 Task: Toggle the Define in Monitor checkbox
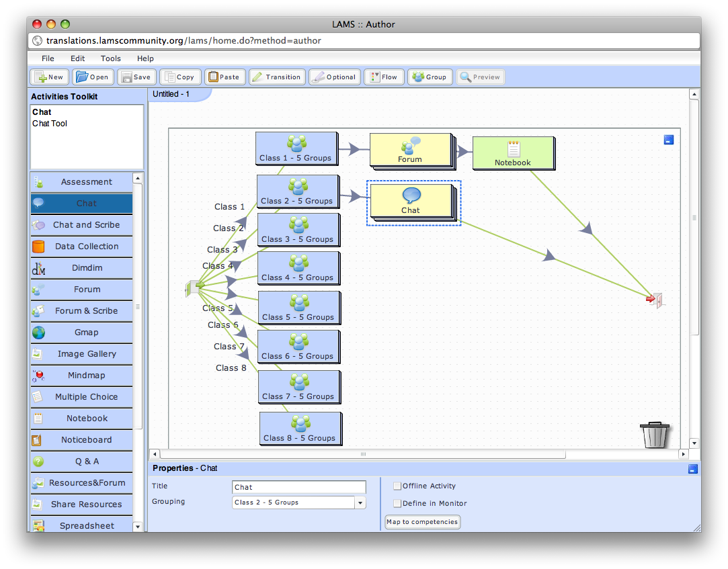pos(398,503)
